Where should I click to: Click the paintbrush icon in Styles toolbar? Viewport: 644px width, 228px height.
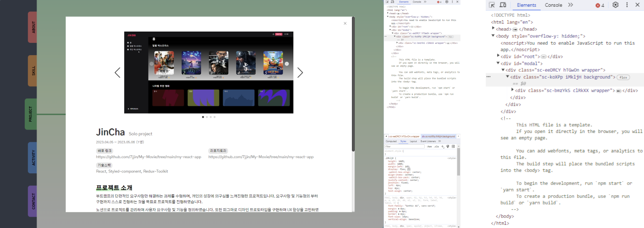(x=448, y=146)
